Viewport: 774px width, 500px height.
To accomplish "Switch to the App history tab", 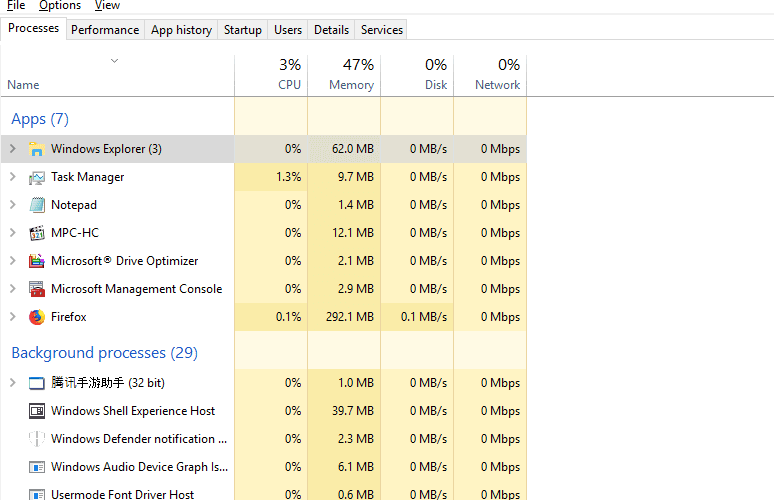I will (x=181, y=30).
